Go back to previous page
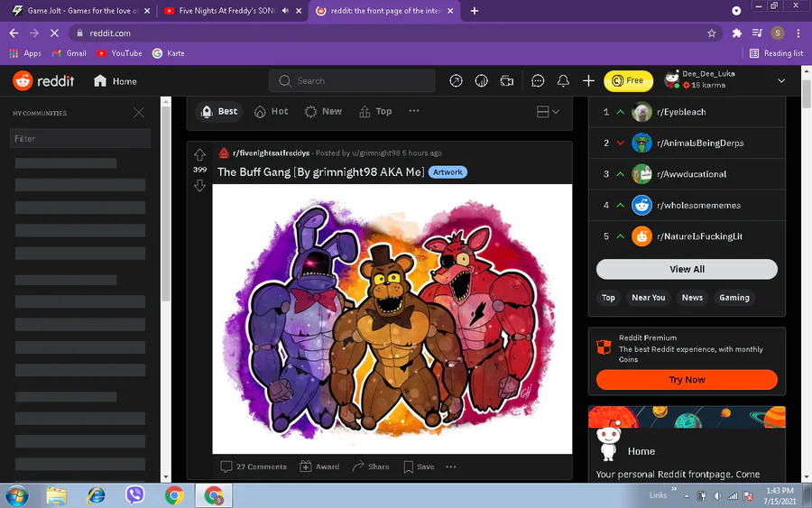 [14, 33]
